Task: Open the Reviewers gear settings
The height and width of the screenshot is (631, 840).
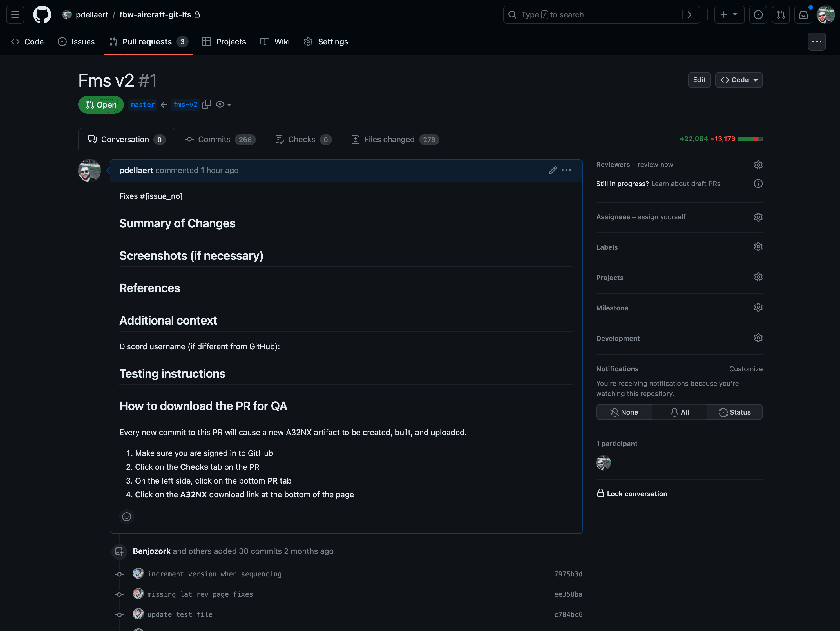Action: click(x=758, y=164)
